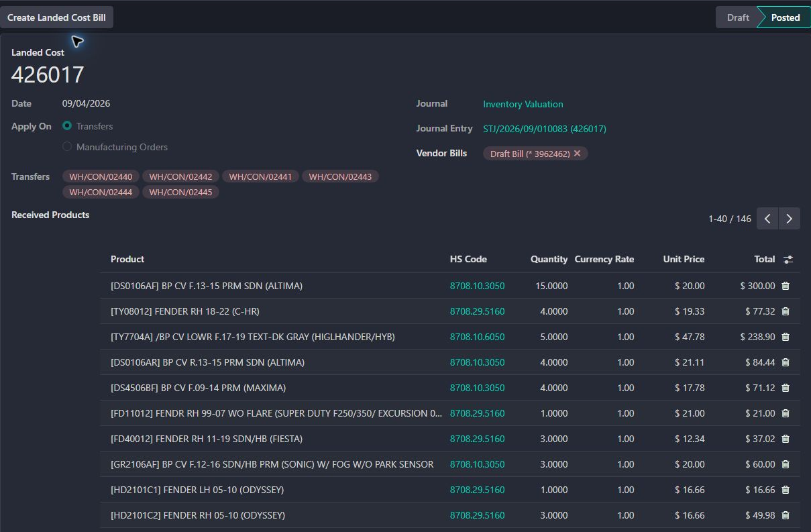Select product [HD2101C1] FENDER LH 05-10 (ODYSSEY)
The height and width of the screenshot is (532, 811).
197,490
